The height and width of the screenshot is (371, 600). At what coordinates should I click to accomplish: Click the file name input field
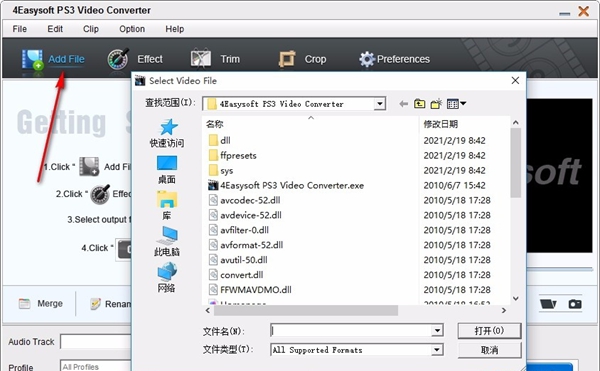coord(351,330)
